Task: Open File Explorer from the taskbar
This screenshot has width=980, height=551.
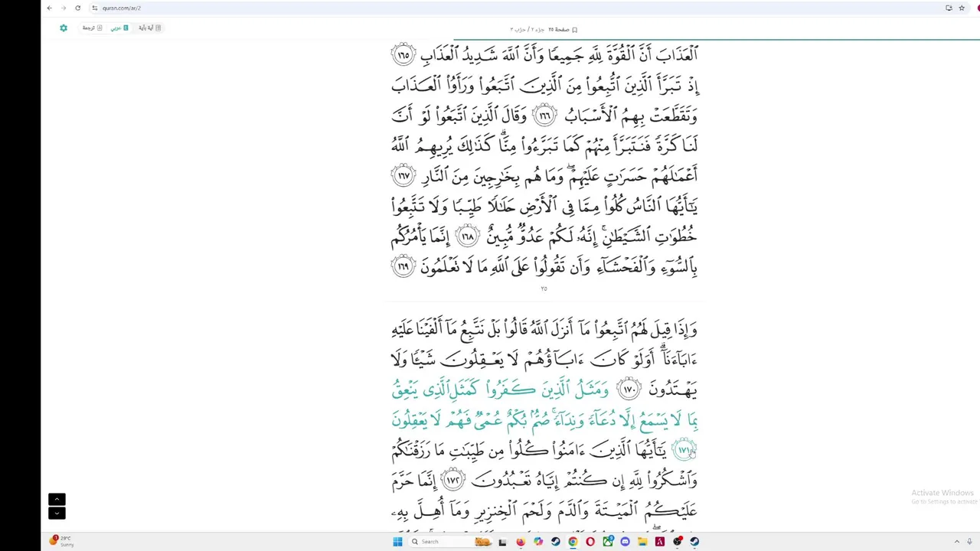Action: 642,542
